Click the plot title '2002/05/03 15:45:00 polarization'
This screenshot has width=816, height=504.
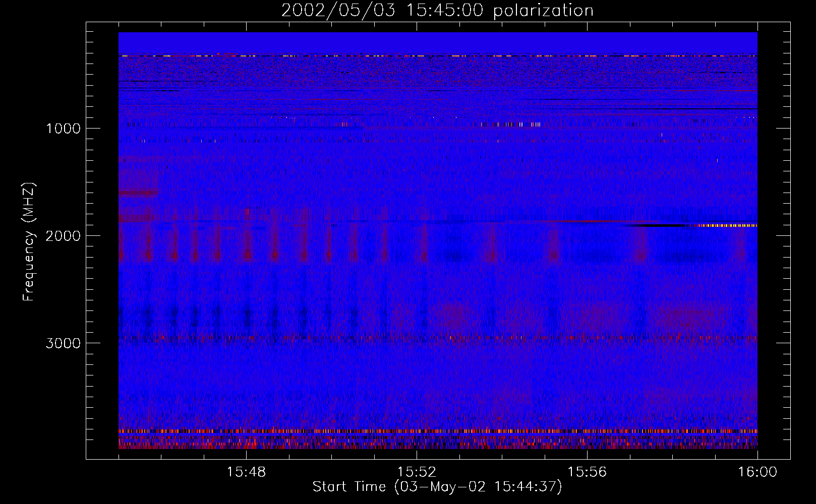pos(437,11)
